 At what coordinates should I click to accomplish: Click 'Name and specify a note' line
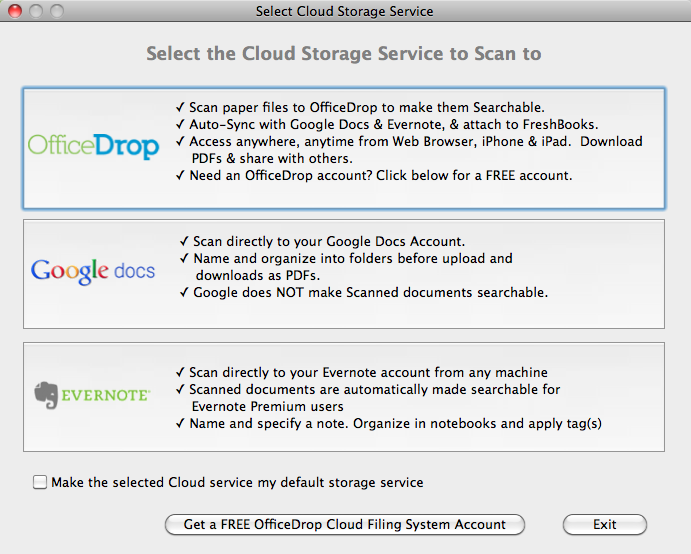coord(393,423)
